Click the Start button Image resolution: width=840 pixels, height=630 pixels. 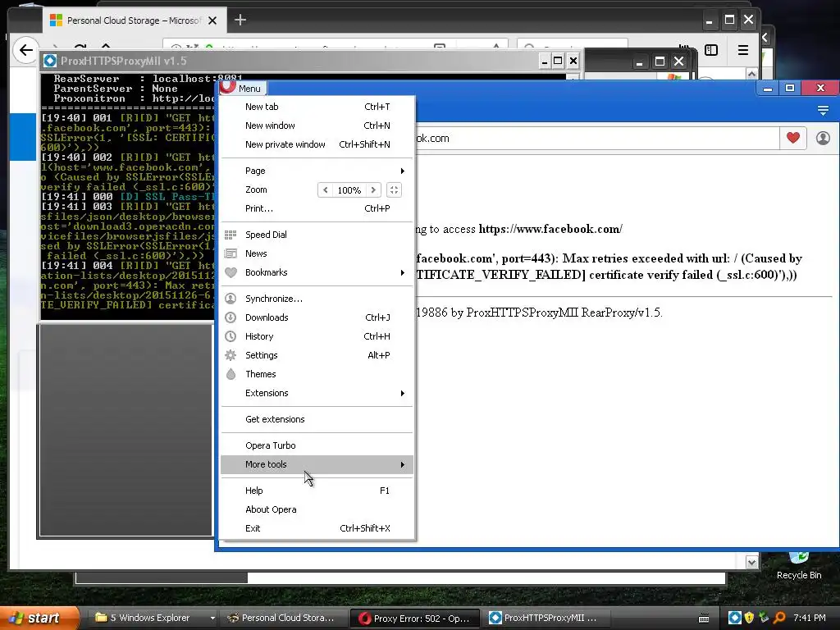(39, 618)
